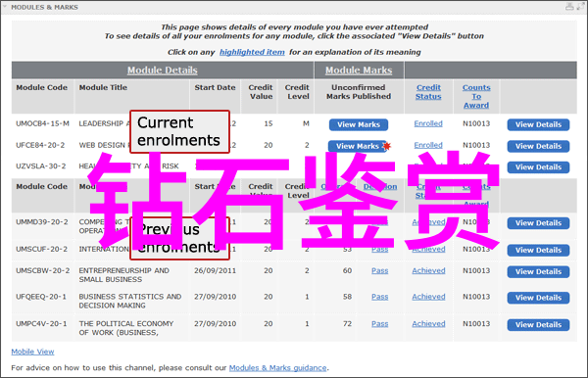
Task: Click Enrolled status for UFCE84-20-2
Action: coord(428,145)
